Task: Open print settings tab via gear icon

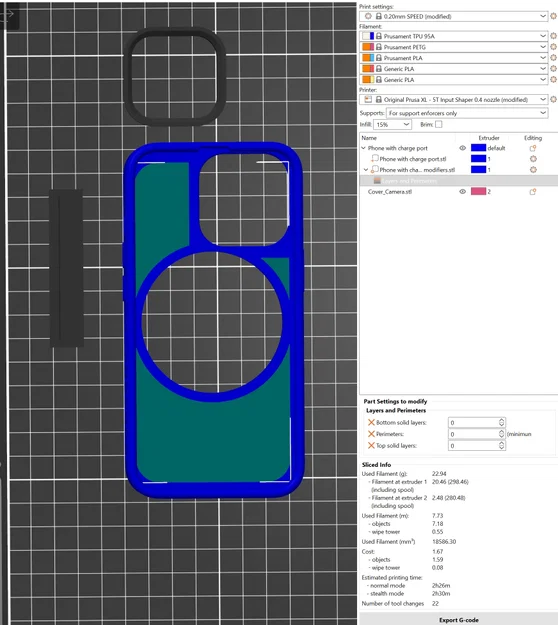Action: [553, 16]
